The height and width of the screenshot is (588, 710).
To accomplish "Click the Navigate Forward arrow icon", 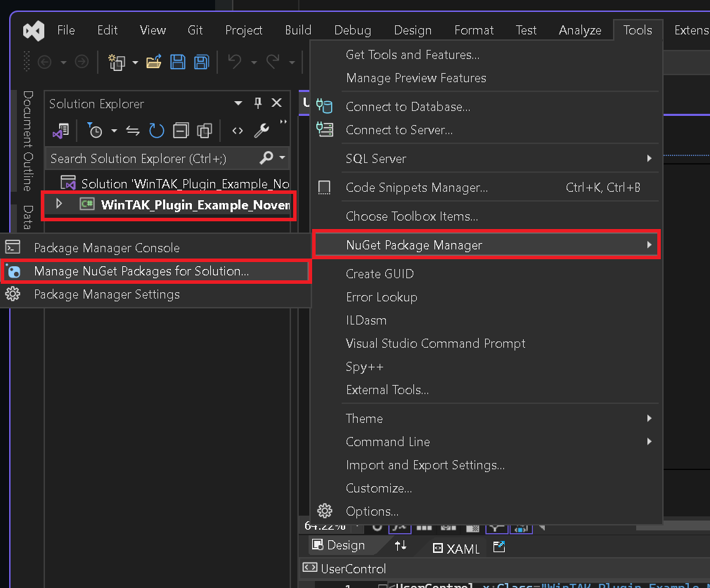I will [82, 62].
